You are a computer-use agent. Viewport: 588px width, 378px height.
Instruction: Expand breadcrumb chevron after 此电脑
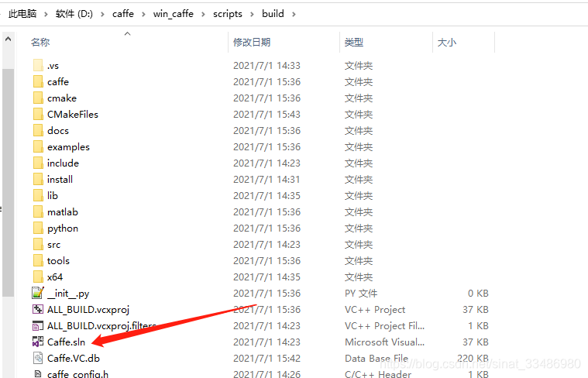46,14
